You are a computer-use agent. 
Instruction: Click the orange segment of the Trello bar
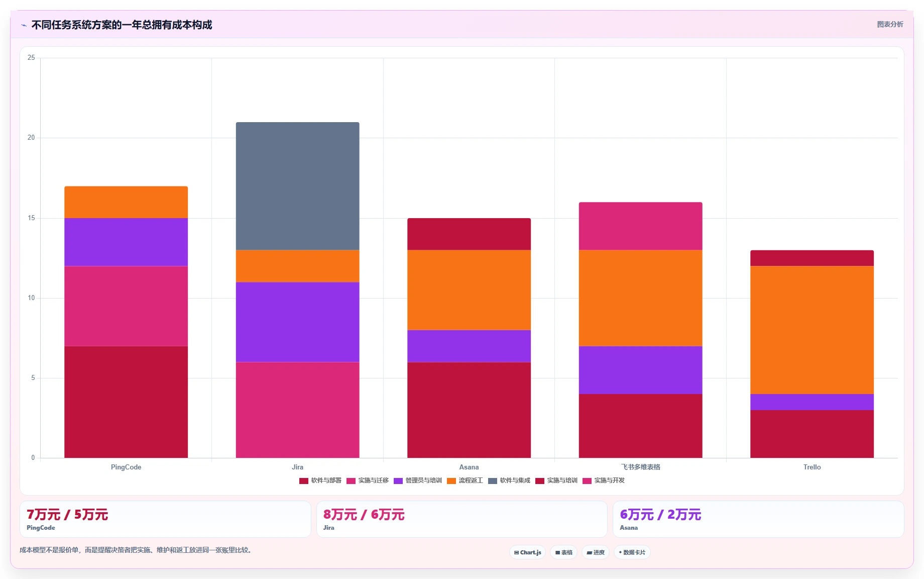812,330
